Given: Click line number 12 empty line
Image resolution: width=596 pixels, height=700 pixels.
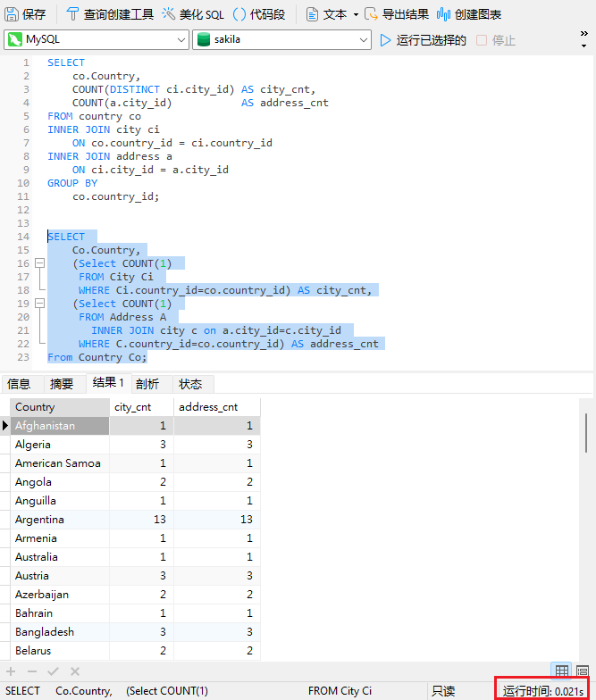Looking at the screenshot, I should coord(23,210).
